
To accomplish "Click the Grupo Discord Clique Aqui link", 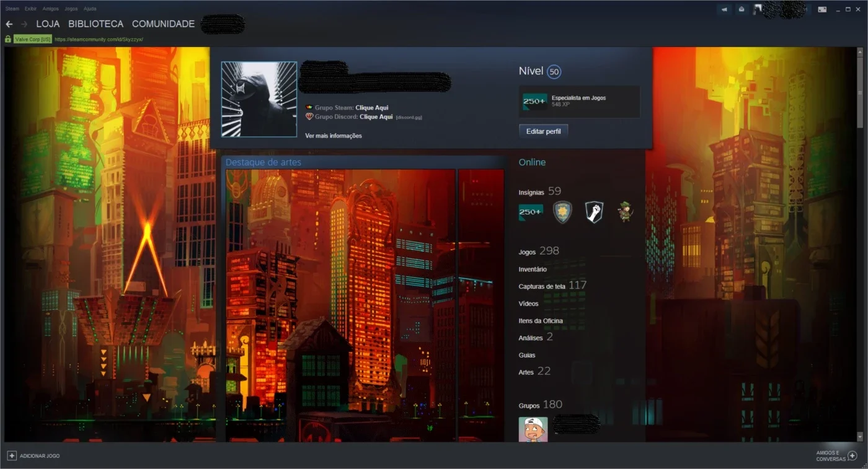I will (376, 116).
